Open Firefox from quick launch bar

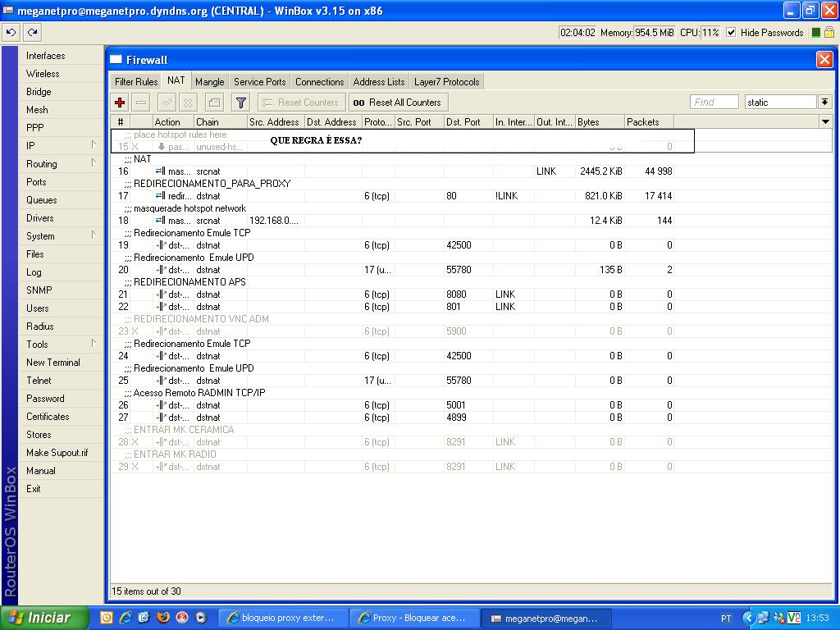tap(163, 618)
